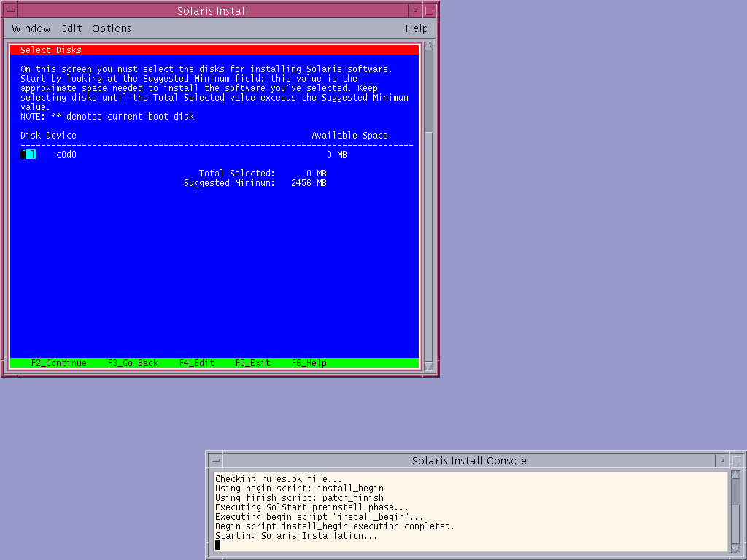Image resolution: width=747 pixels, height=560 pixels.
Task: Click 'Starting Solaris Installation...' console line
Action: [296, 536]
